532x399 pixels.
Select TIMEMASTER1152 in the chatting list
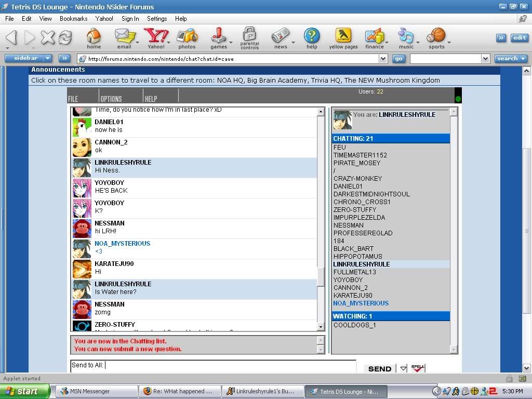pos(360,155)
